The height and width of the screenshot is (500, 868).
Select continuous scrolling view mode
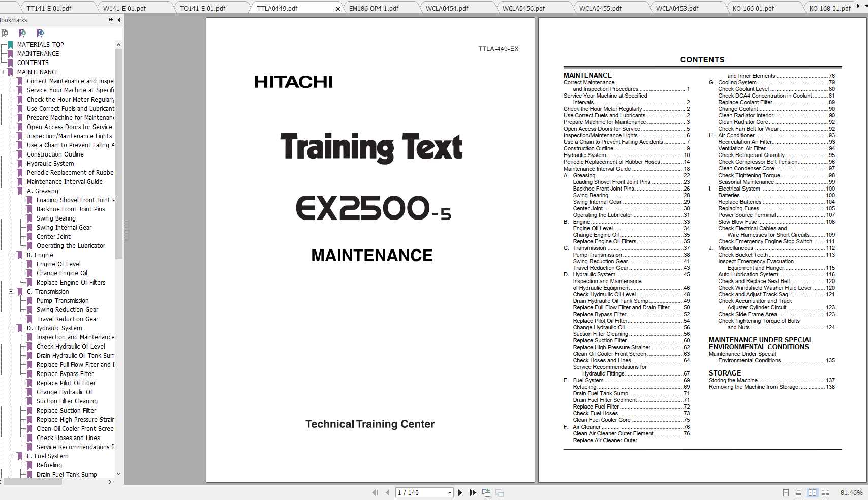coord(798,492)
